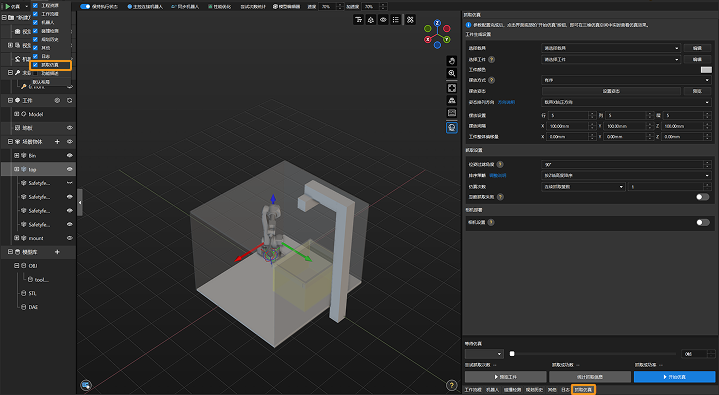Check the unchecked box below 抓取仿真
The image size is (719, 395).
click(x=35, y=73)
